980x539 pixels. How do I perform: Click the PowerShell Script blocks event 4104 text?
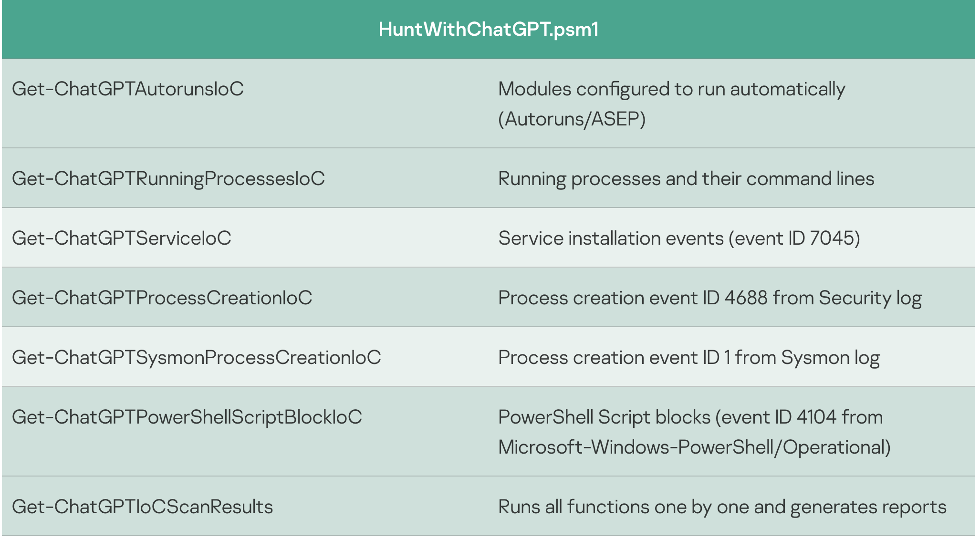(x=690, y=417)
